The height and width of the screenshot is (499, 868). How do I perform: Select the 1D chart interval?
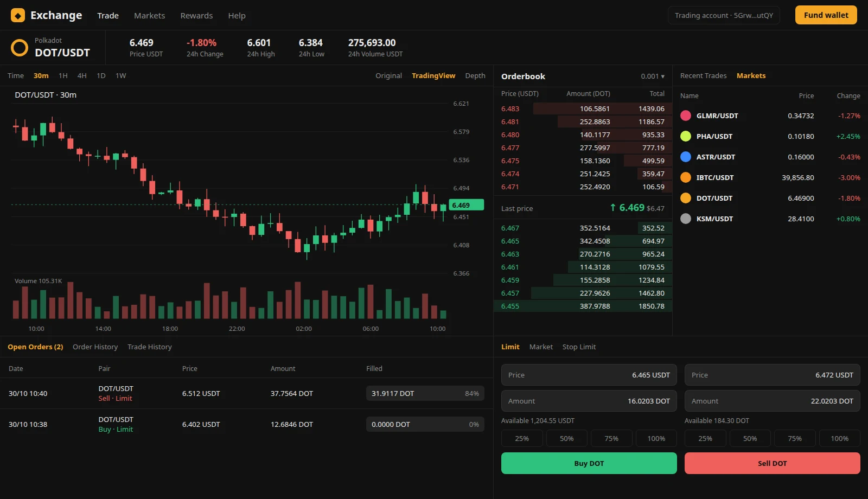click(x=101, y=76)
